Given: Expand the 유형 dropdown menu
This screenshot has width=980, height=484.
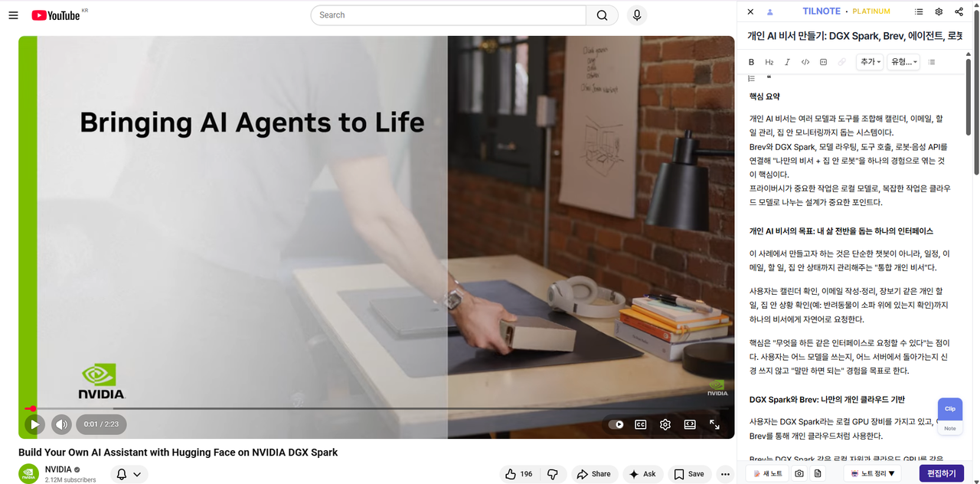Looking at the screenshot, I should tap(903, 62).
